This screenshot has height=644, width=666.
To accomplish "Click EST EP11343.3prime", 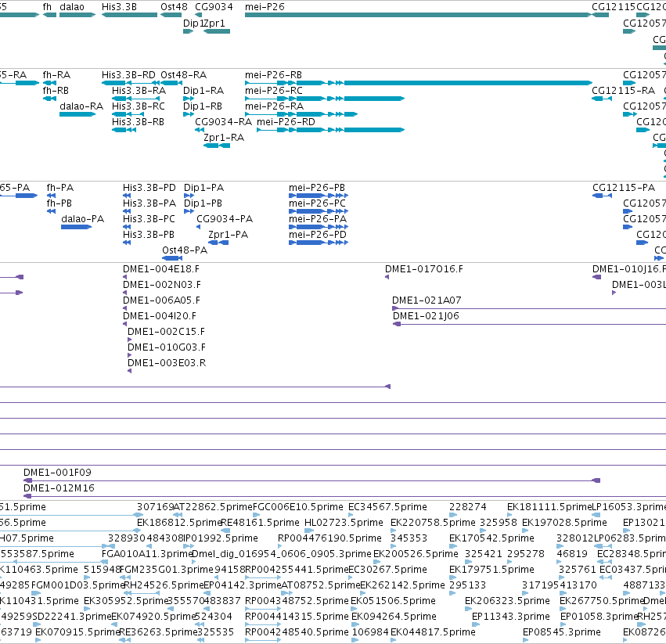I will pos(511,617).
